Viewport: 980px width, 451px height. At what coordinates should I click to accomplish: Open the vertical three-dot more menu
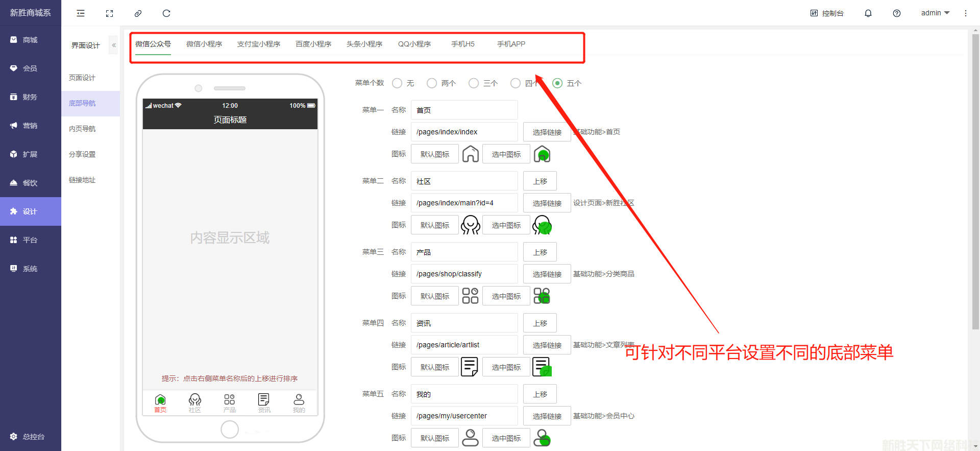[965, 13]
